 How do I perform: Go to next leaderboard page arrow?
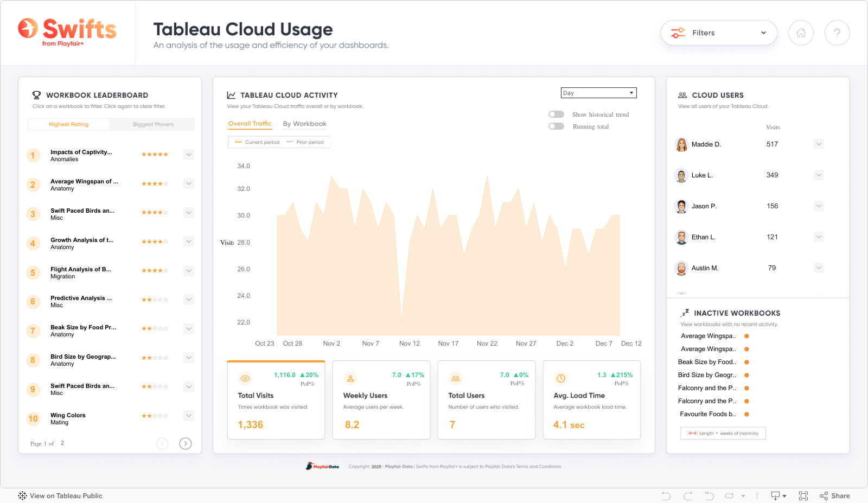(186, 443)
